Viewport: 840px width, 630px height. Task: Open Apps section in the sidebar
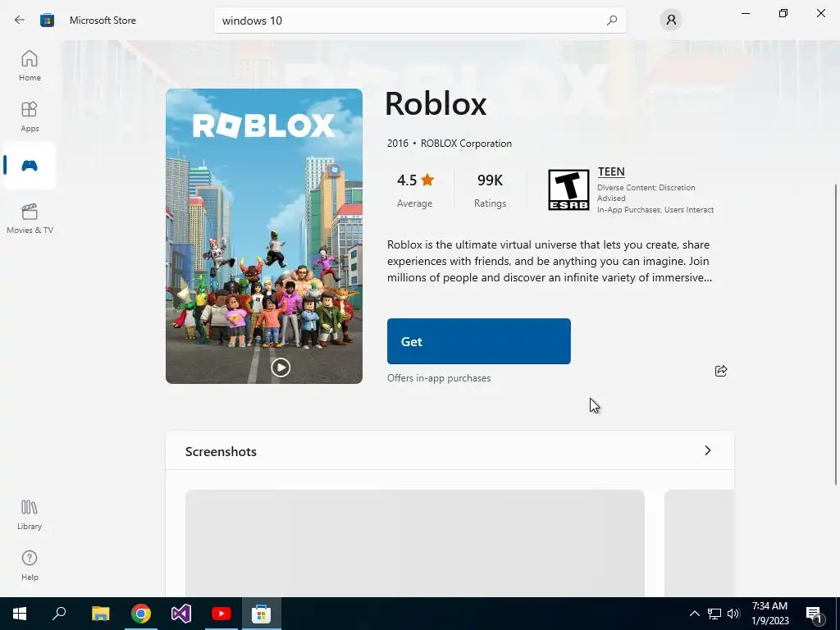coord(30,116)
